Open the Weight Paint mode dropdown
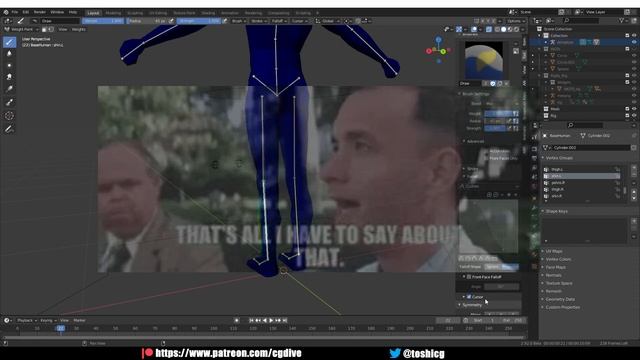The width and height of the screenshot is (640, 360). (x=21, y=29)
